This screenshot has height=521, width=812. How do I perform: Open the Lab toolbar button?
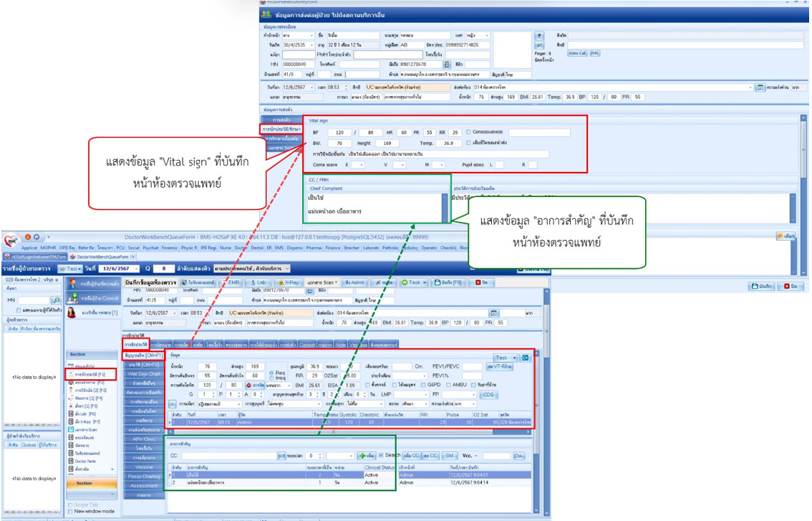tap(257, 282)
